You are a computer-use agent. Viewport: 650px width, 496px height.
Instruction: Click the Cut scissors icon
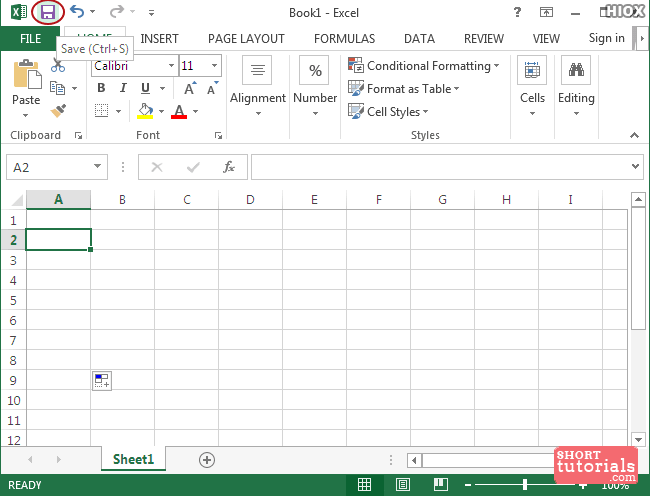[58, 65]
